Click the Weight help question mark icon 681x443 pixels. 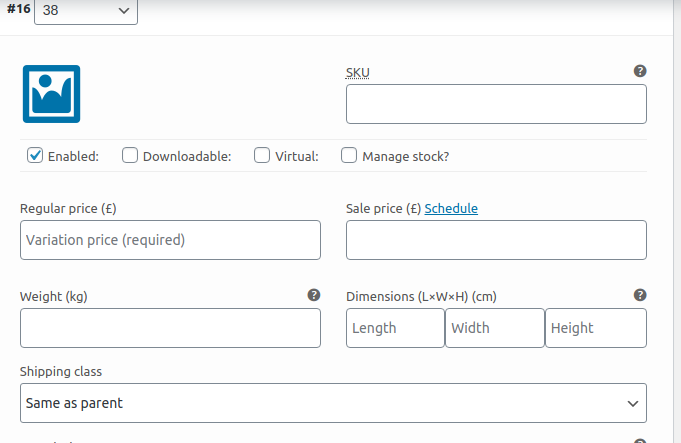(x=314, y=295)
